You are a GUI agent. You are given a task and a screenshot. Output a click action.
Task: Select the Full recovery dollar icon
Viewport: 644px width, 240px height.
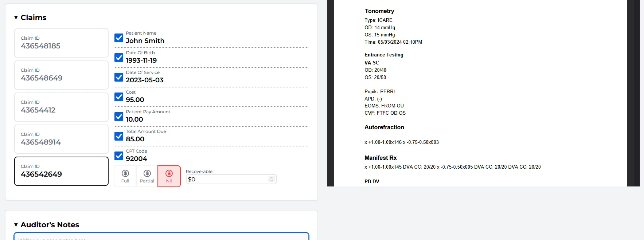(125, 174)
